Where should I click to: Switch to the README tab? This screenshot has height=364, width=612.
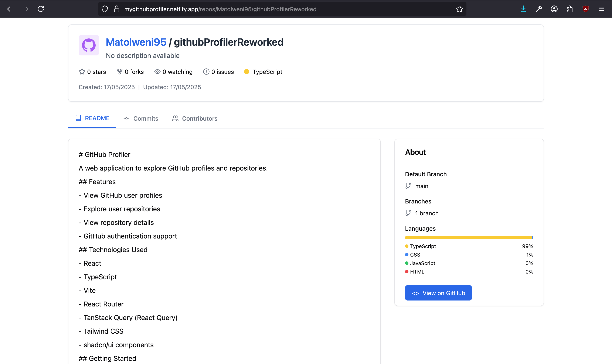[x=92, y=118]
